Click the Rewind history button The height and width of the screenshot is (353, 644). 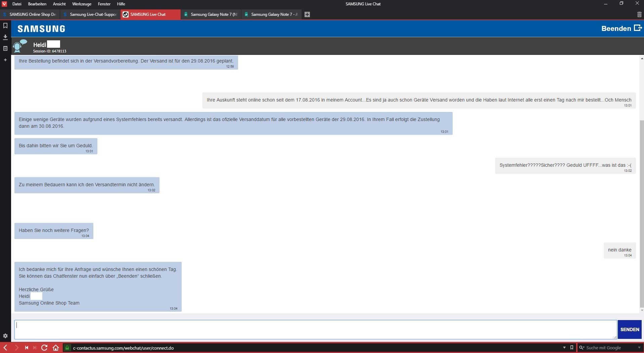(x=27, y=348)
